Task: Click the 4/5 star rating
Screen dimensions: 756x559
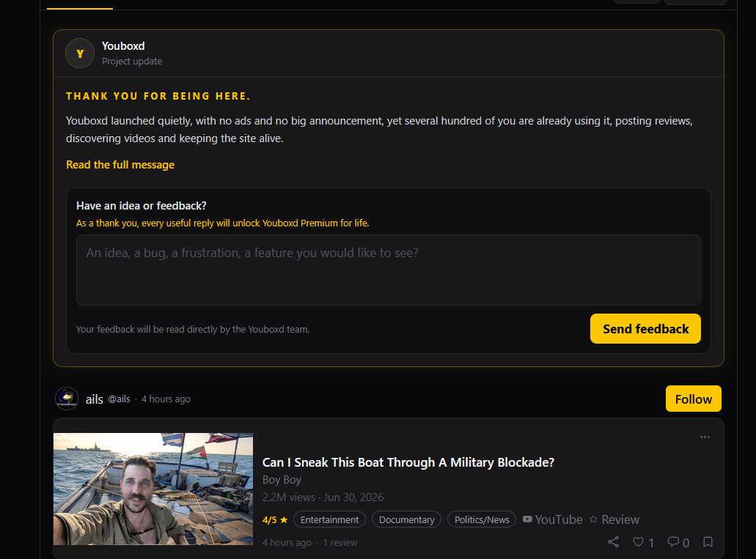Action: click(x=275, y=519)
